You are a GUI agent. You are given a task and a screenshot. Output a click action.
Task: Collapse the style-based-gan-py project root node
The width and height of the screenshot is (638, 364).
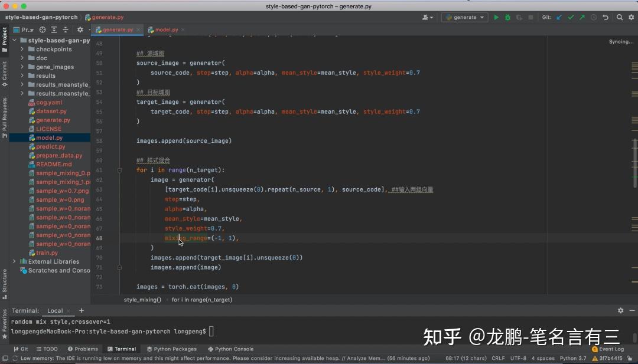[x=13, y=40]
